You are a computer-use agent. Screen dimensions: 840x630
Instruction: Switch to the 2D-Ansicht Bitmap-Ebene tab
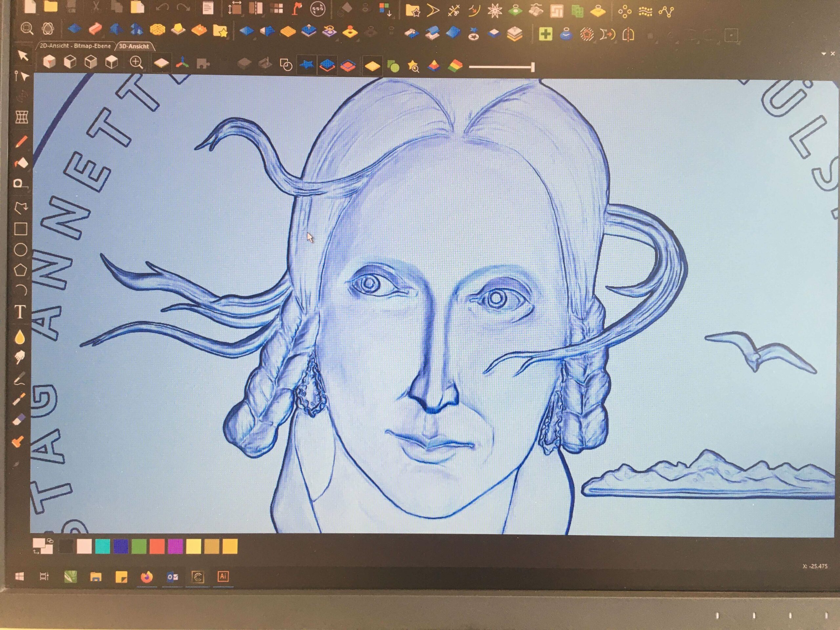click(x=75, y=46)
